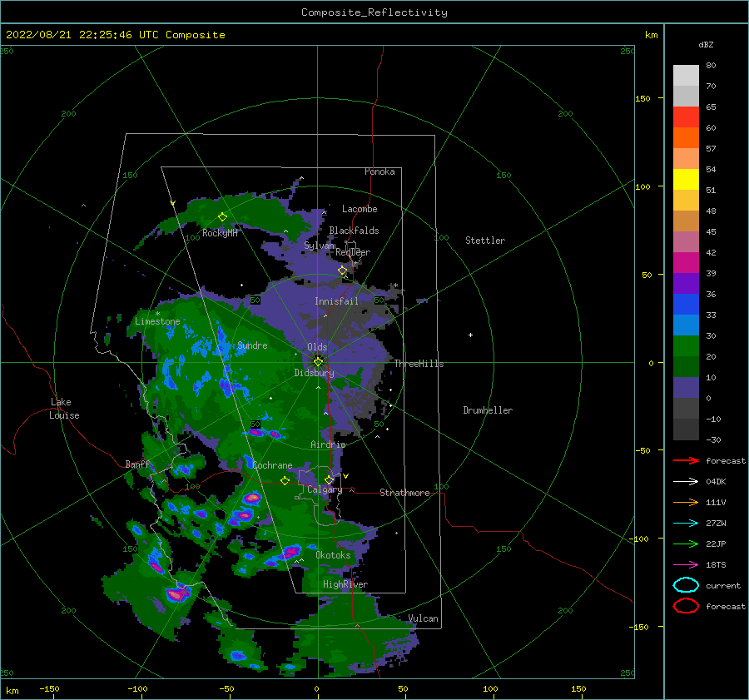Pick the light blue 33 dBZ swatch
The height and width of the screenshot is (700, 749).
pos(686,325)
